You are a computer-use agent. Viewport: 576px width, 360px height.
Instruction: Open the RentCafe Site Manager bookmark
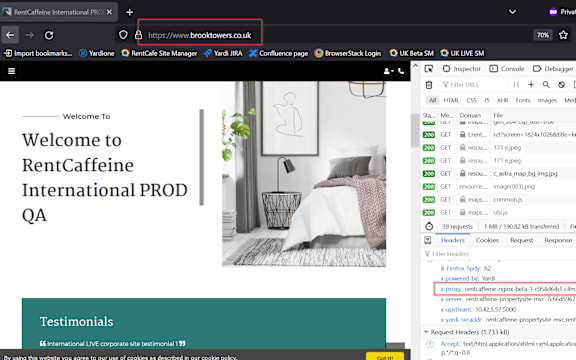coord(159,53)
